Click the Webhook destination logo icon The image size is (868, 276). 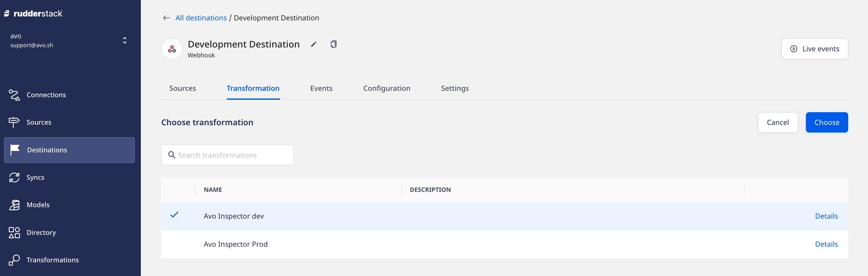tap(172, 49)
